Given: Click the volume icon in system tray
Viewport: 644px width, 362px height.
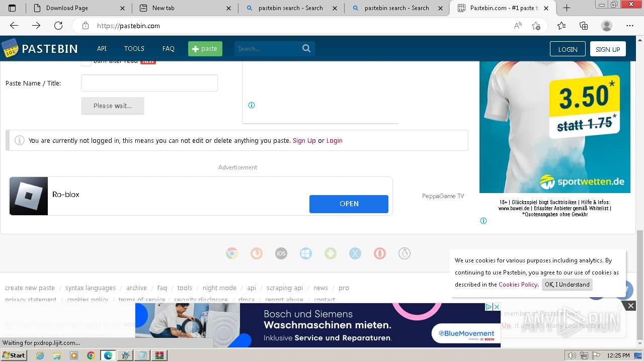Looking at the screenshot, I should click(x=573, y=355).
